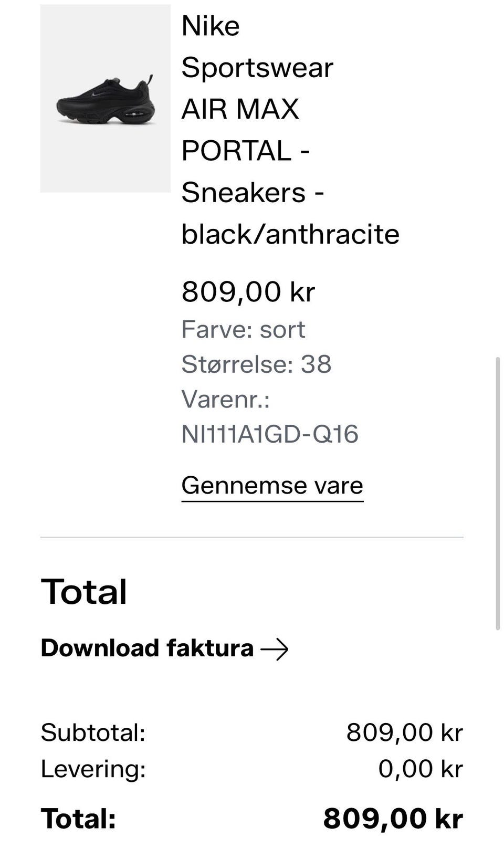Follow the Gennemse vare link
The width and height of the screenshot is (504, 848).
pyautogui.click(x=272, y=486)
